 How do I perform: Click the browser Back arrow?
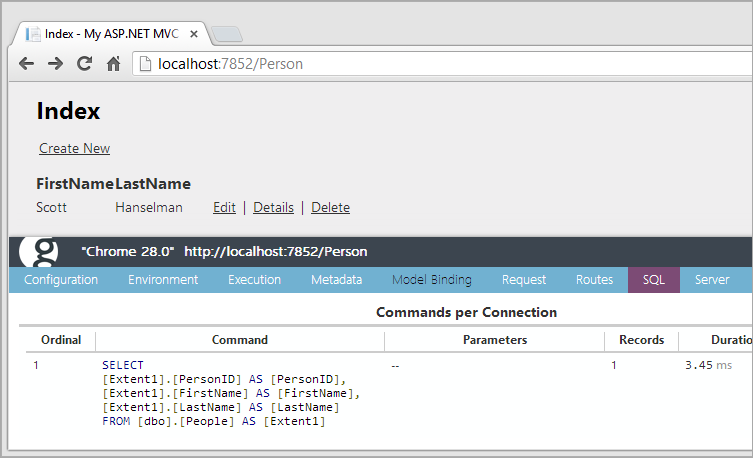point(26,63)
